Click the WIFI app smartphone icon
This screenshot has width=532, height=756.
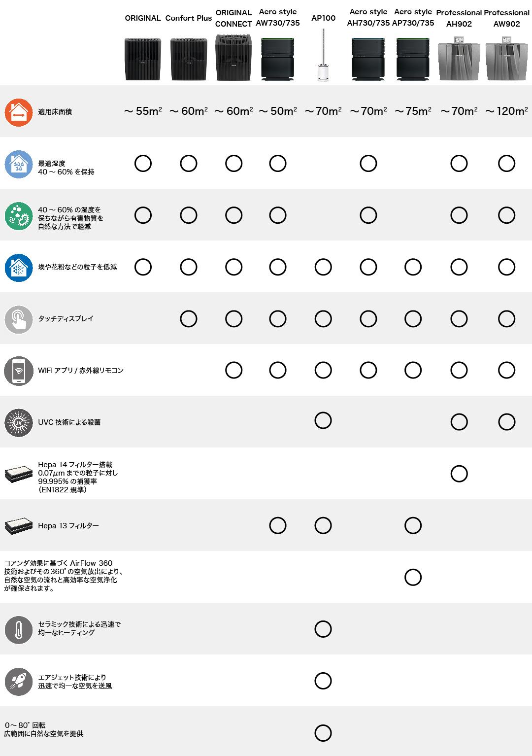[19, 371]
